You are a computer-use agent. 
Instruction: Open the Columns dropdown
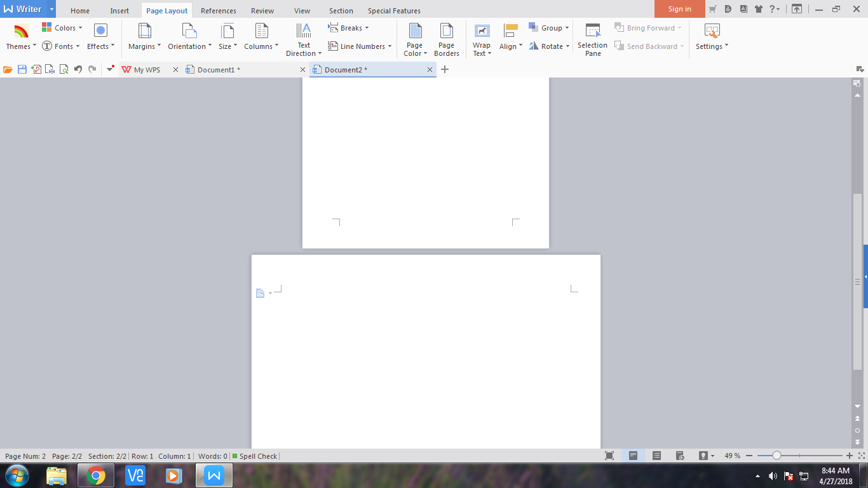[261, 38]
